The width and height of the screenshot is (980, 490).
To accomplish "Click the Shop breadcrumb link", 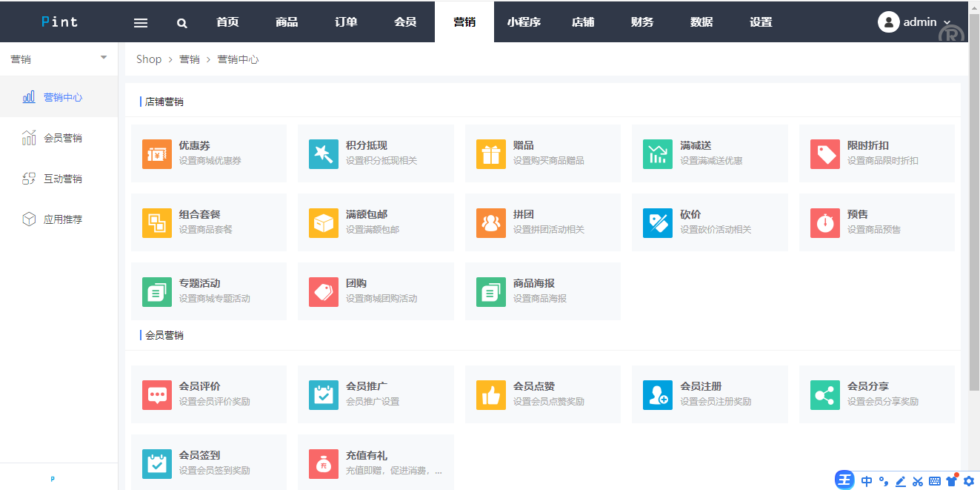I will [x=148, y=59].
